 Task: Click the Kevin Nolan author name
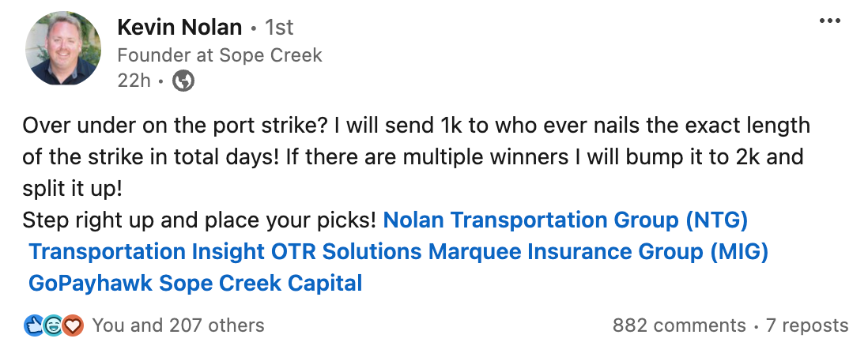pyautogui.click(x=179, y=28)
